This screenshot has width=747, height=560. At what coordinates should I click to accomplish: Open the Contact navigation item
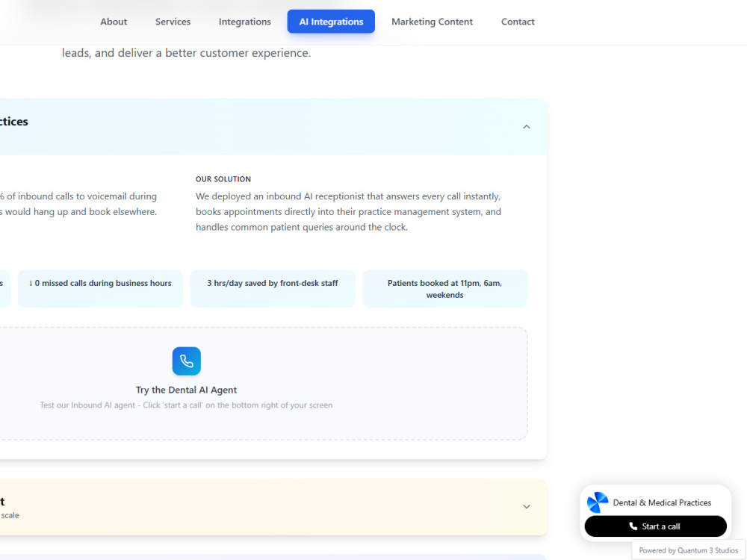tap(518, 22)
